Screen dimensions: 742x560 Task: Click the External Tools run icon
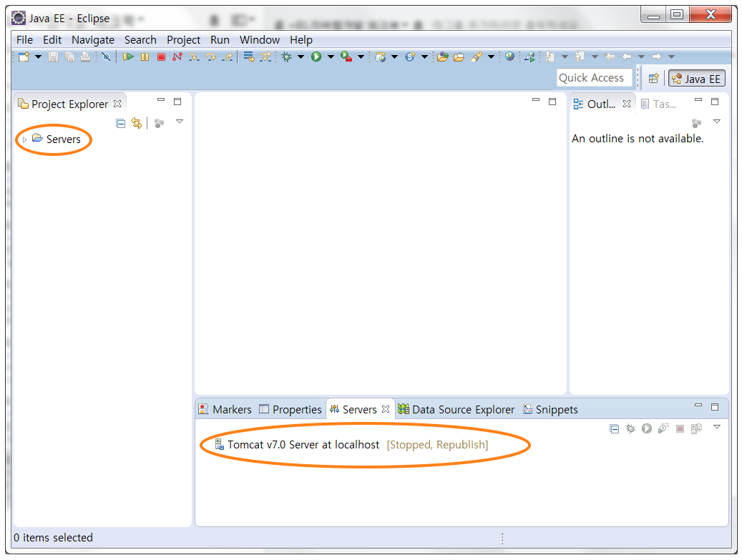point(346,57)
